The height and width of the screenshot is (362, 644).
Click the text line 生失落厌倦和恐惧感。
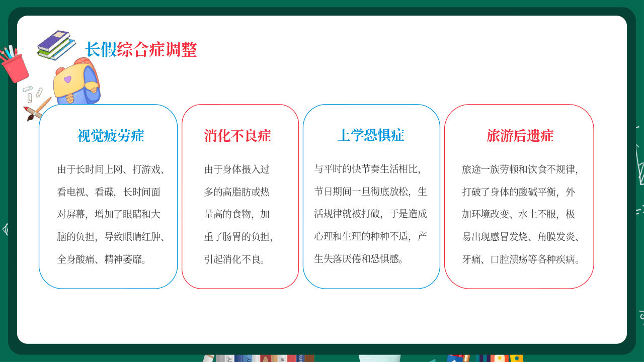click(359, 259)
